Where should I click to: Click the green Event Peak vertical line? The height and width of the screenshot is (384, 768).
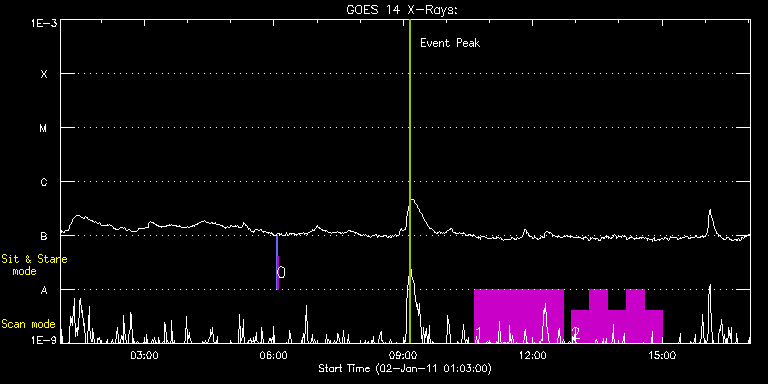point(409,181)
